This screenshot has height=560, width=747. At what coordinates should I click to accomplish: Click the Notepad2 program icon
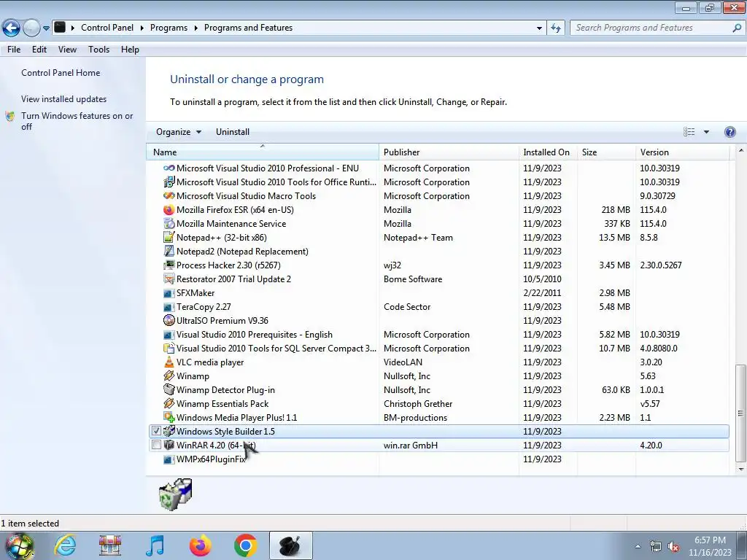tap(169, 251)
